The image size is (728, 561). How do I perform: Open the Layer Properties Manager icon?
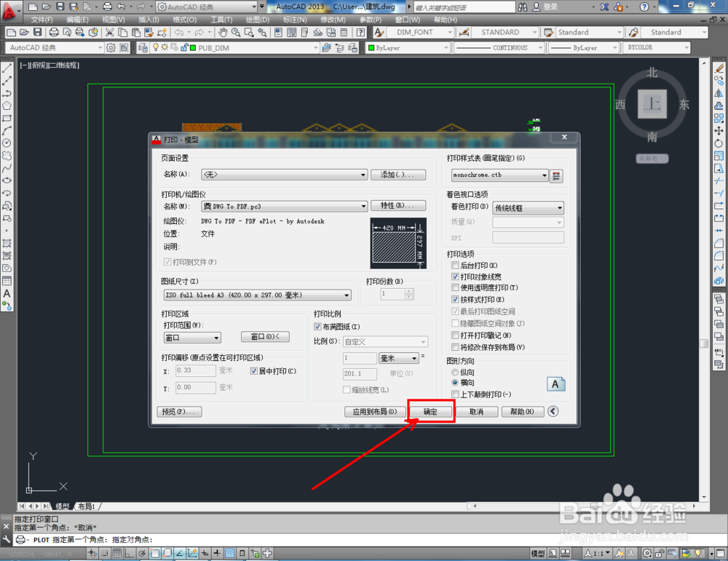(143, 47)
